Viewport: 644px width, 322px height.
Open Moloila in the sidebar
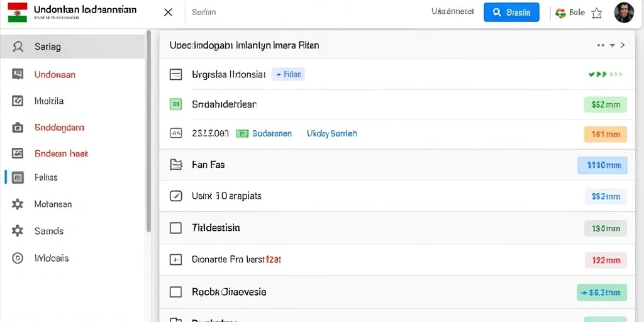pos(49,101)
